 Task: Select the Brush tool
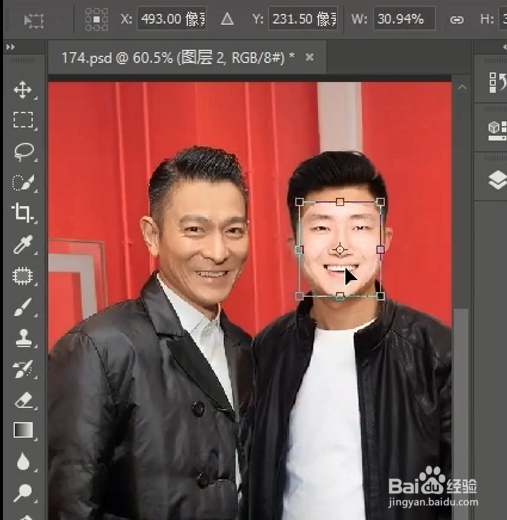pyautogui.click(x=23, y=307)
